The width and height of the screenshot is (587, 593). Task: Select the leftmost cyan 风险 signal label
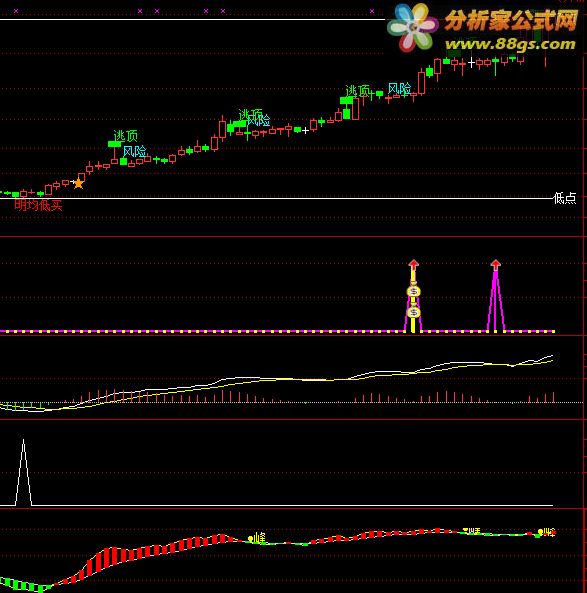[x=135, y=152]
